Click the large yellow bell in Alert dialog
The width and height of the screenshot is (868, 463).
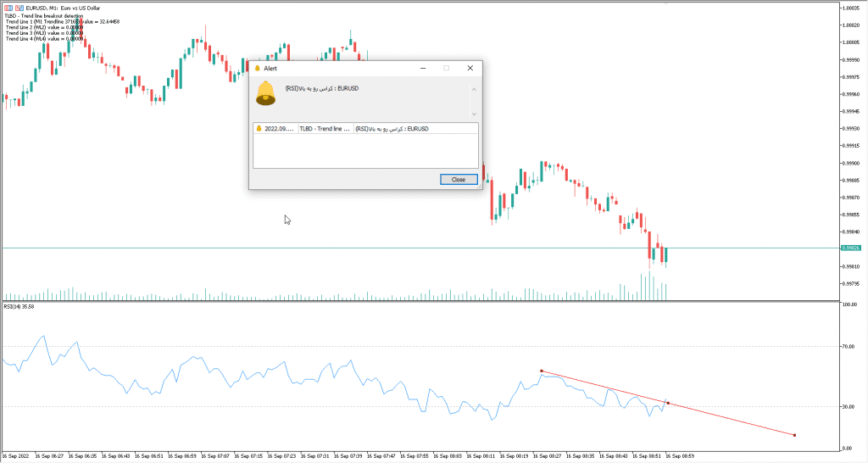(x=265, y=93)
